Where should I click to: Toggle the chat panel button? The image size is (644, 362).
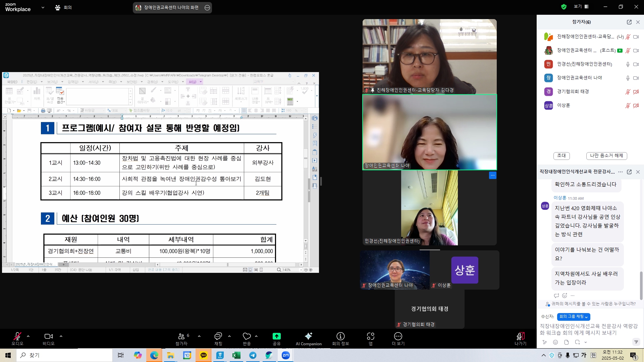pyautogui.click(x=218, y=337)
